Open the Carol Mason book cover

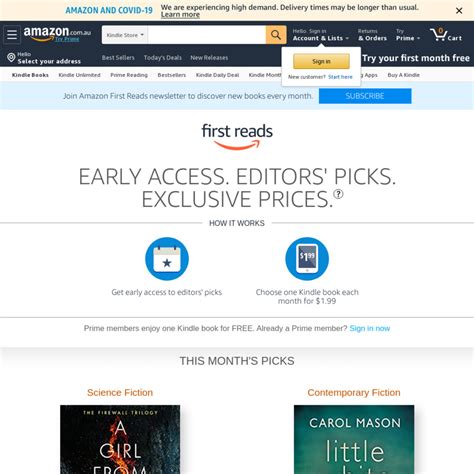click(354, 439)
